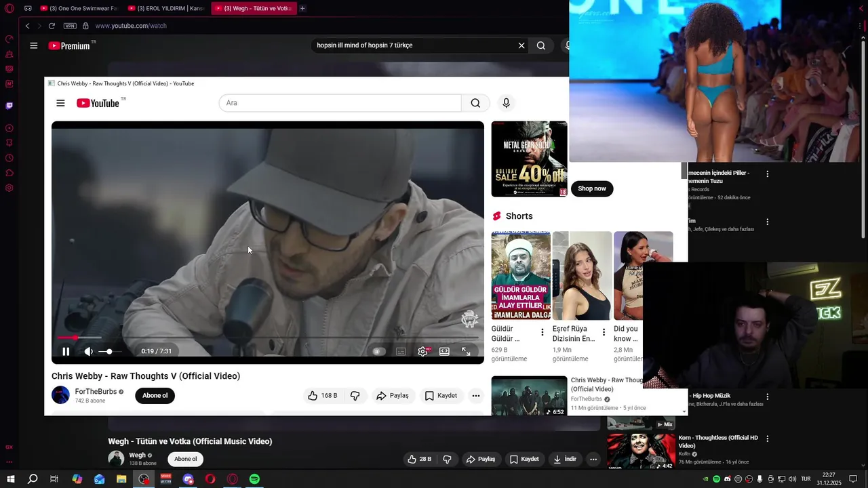Reload the current page
The width and height of the screenshot is (868, 488).
pos(52,26)
